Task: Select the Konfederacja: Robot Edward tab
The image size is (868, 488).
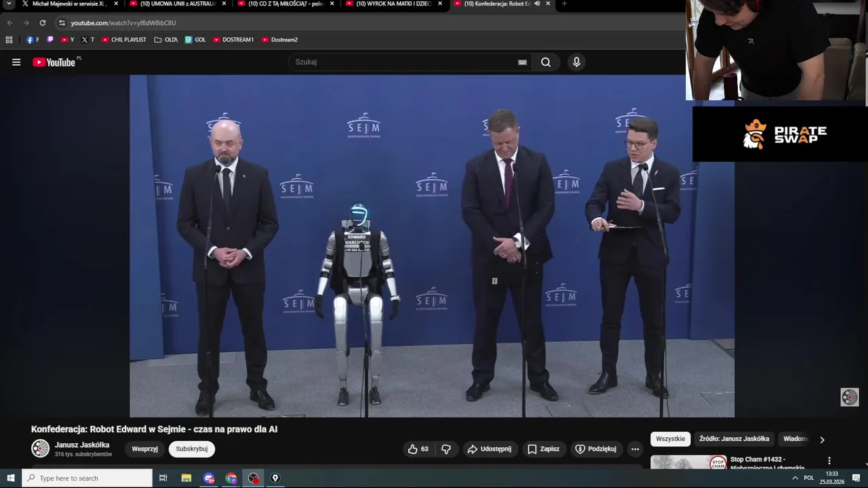Action: coord(497,3)
